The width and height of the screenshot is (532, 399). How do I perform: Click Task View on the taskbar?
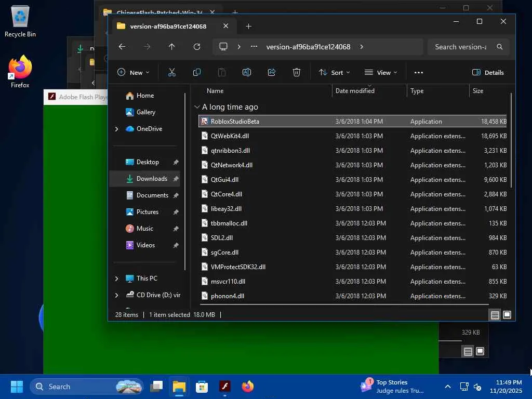coord(157,387)
